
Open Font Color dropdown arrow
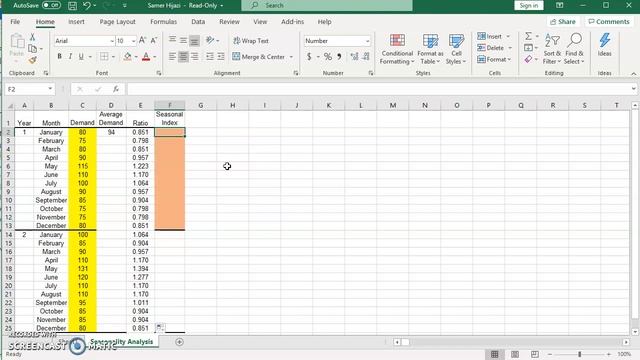click(155, 57)
